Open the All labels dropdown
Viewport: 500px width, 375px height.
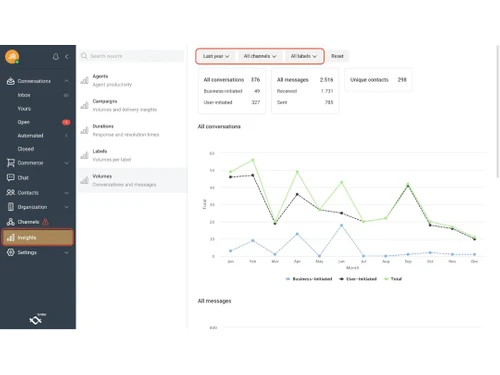click(304, 56)
